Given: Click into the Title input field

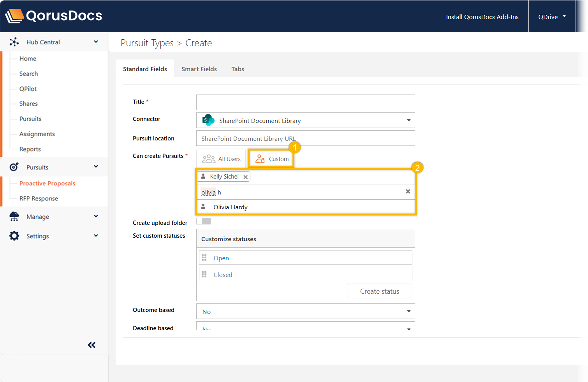Looking at the screenshot, I should (305, 102).
